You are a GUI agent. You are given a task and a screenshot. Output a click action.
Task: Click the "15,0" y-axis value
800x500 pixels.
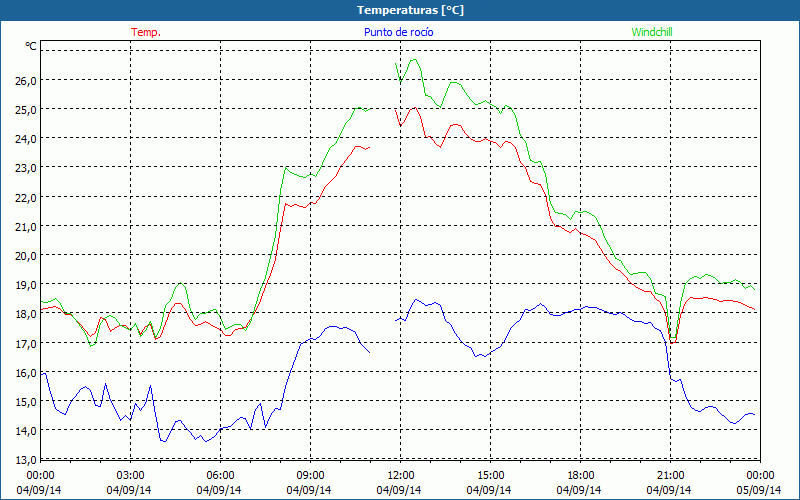pyautogui.click(x=25, y=402)
